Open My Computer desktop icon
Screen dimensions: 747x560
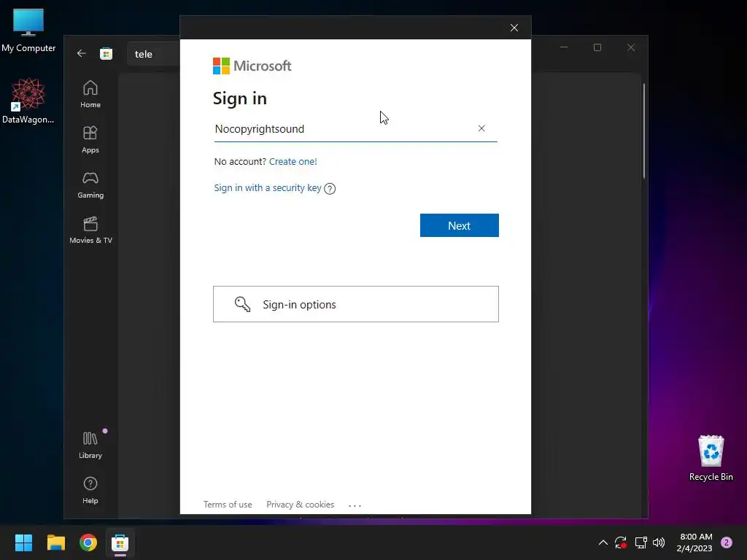[x=28, y=31]
